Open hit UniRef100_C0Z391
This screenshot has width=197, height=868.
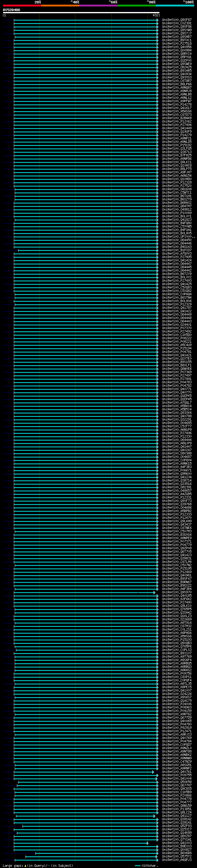tap(177, 23)
